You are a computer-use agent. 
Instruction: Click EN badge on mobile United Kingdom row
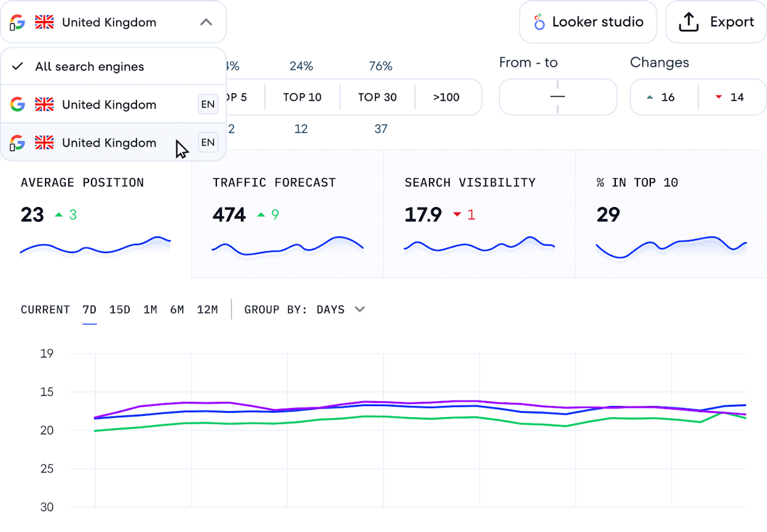pos(208,143)
